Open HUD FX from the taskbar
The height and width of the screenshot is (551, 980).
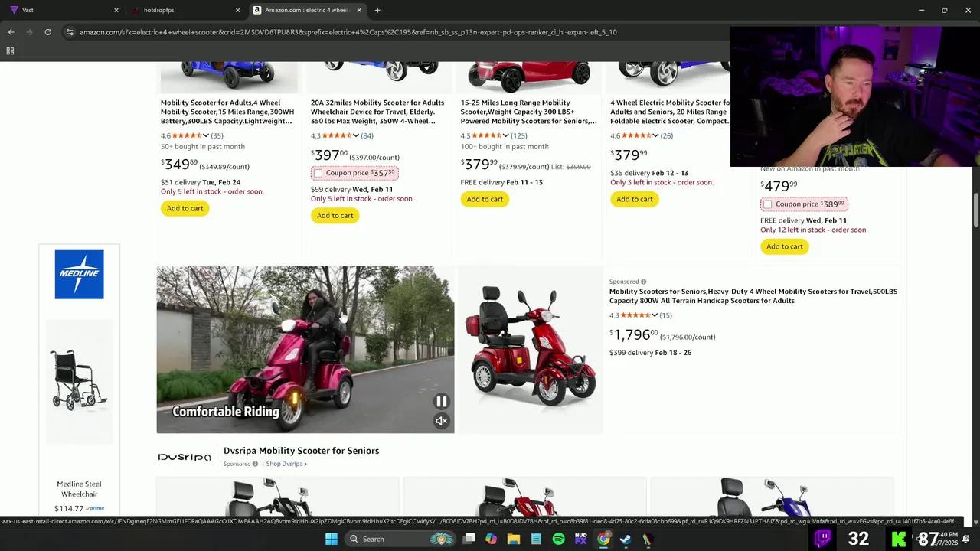coord(581,539)
